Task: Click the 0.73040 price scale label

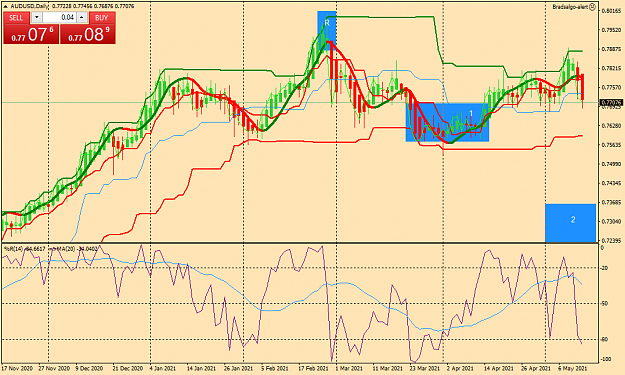Action: tap(612, 221)
